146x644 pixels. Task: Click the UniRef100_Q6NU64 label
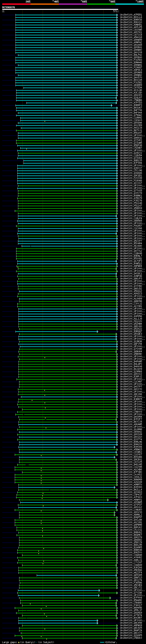[x=131, y=351]
